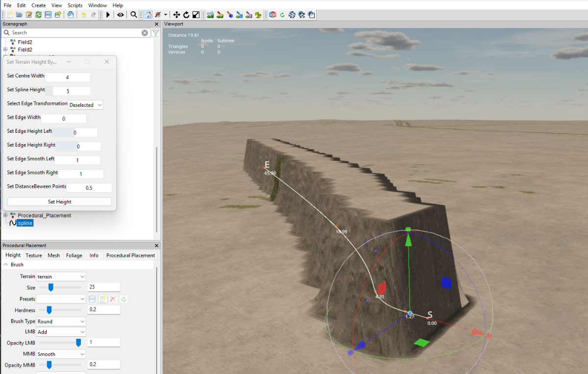
Task: Open Select Edge Transformation dropdown
Action: tap(86, 105)
